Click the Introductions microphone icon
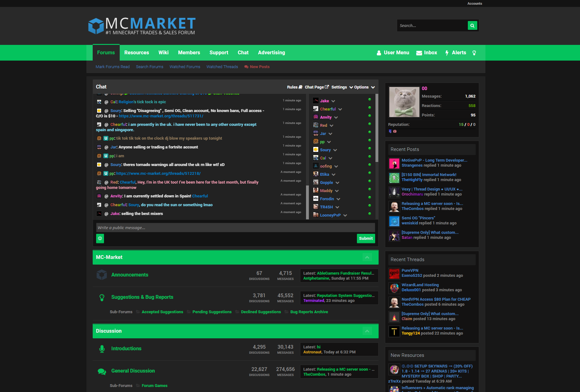This screenshot has width=580, height=392. pyautogui.click(x=102, y=349)
